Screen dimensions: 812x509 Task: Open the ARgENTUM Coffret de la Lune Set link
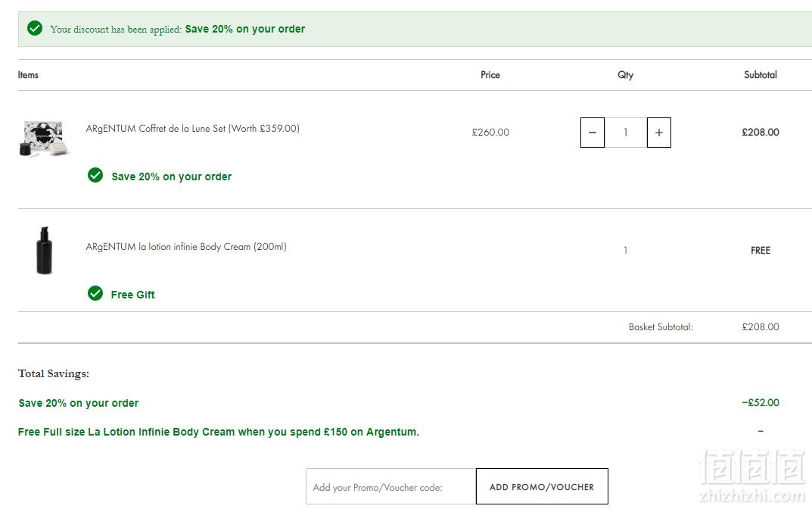pos(193,129)
